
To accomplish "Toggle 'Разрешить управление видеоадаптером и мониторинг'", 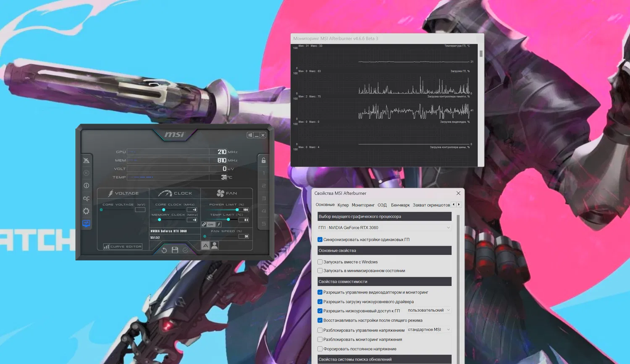I will pos(320,292).
